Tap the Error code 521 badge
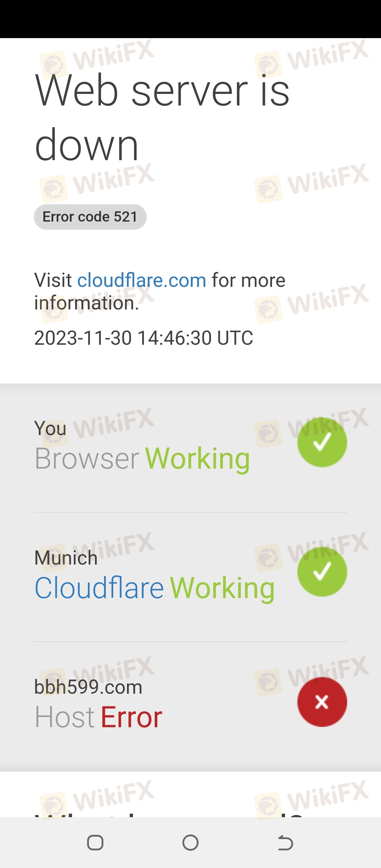Viewport: 381px width, 868px height. [90, 217]
